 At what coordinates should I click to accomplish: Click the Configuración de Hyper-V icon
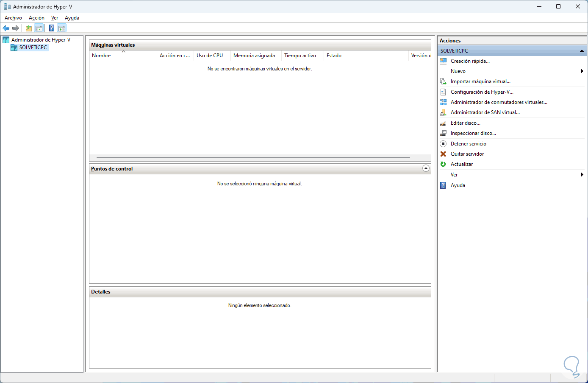[443, 92]
